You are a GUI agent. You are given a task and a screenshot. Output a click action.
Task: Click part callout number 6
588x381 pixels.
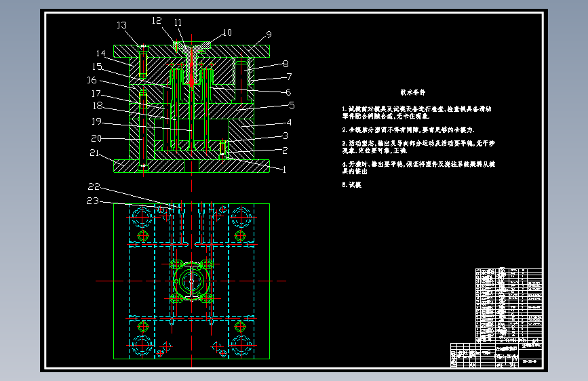point(288,92)
